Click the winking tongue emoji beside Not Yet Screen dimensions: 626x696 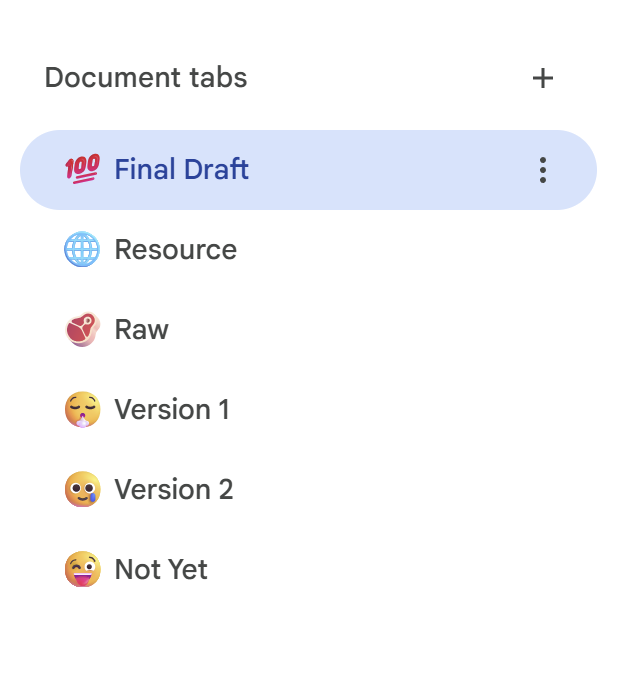coord(82,570)
